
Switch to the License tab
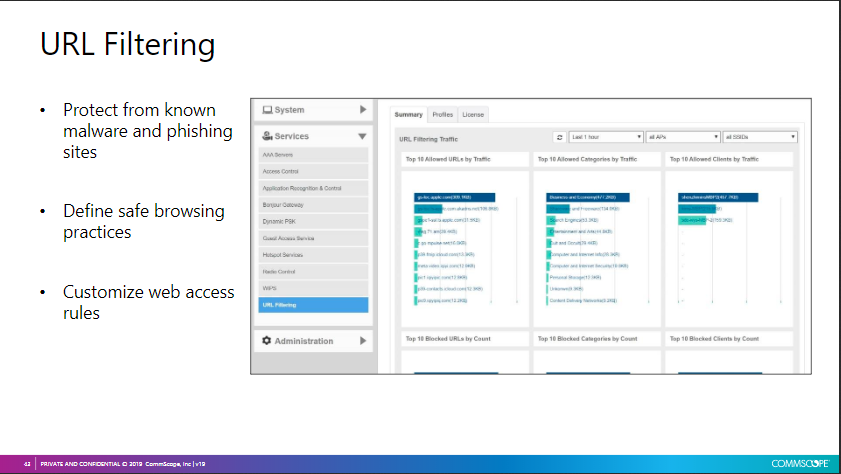point(472,115)
